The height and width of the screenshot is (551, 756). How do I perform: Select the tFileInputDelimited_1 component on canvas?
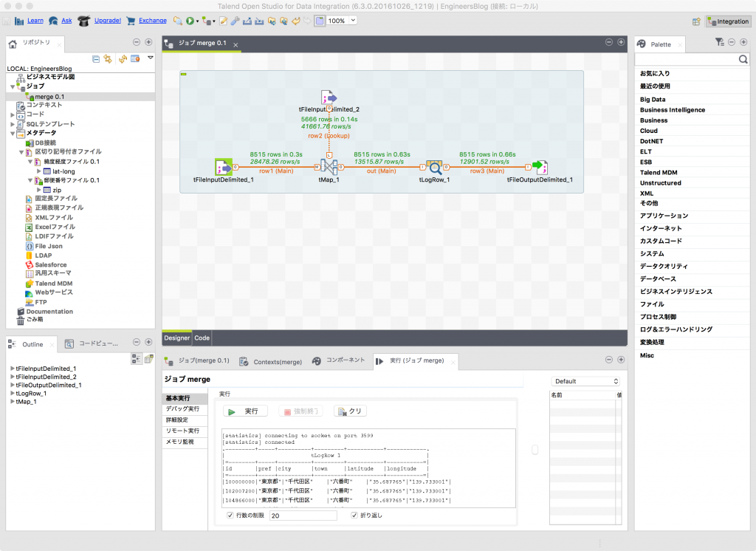224,168
